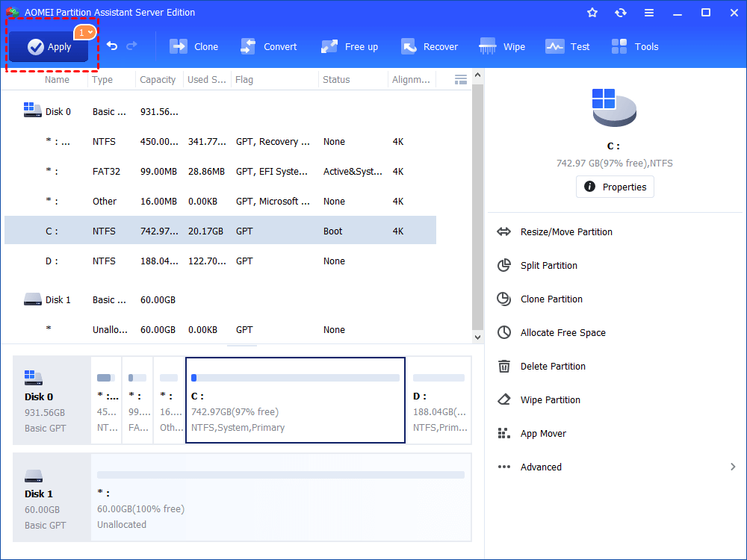Click the Allocate Free Space clock icon

point(504,332)
